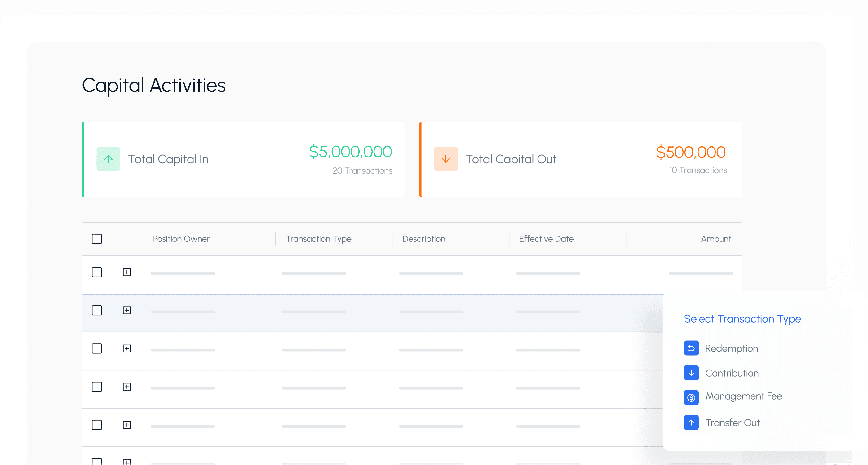This screenshot has width=868, height=465.
Task: Click the Transfer Out up-arrow icon
Action: click(691, 422)
